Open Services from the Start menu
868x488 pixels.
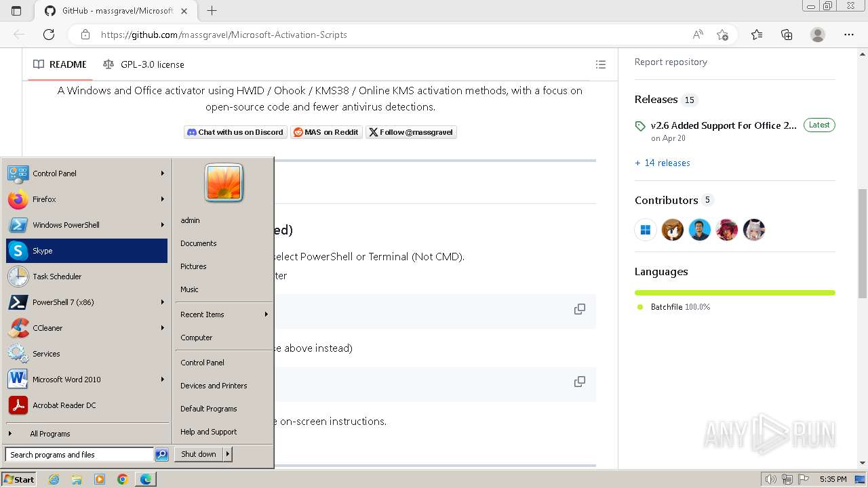click(86, 354)
